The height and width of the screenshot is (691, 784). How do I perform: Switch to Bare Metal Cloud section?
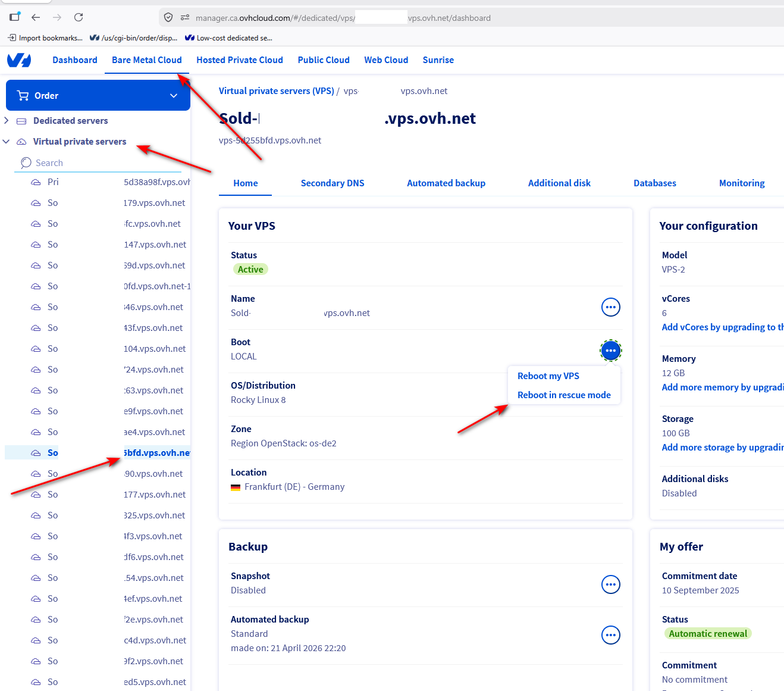[x=147, y=60]
